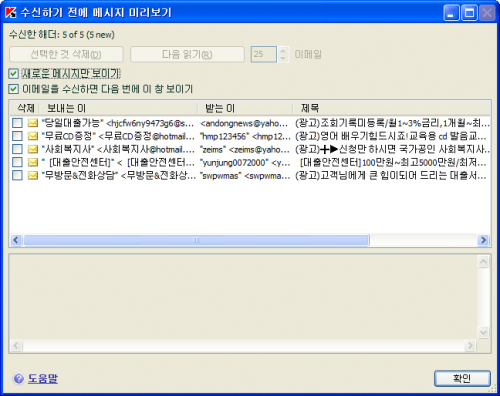Open the 도움말 help link
Image resolution: width=500 pixels, height=396 pixels.
(43, 378)
